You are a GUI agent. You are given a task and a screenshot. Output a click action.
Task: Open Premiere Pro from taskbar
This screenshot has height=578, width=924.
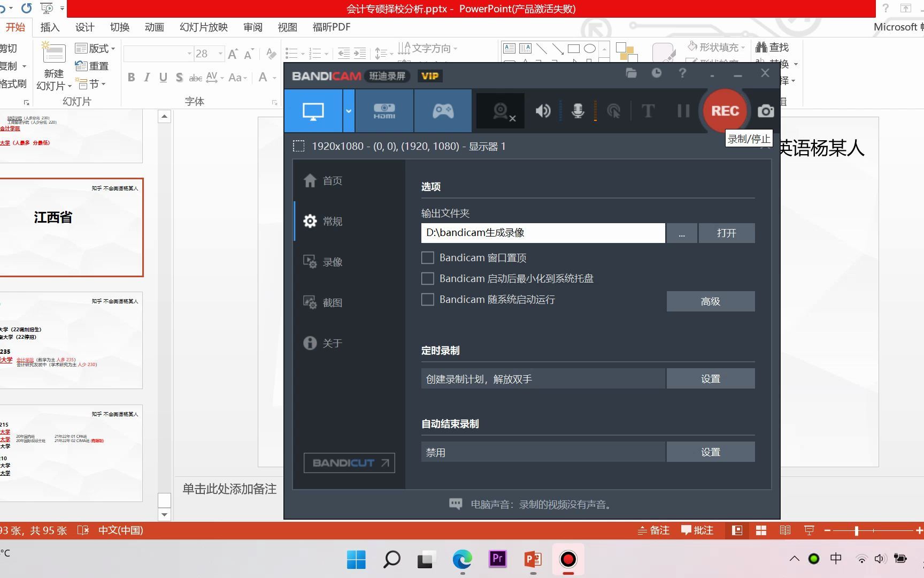pos(497,559)
